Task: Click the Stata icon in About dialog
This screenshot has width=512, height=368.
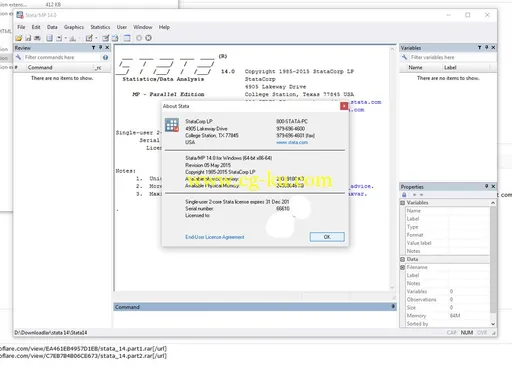Action: pos(172,125)
